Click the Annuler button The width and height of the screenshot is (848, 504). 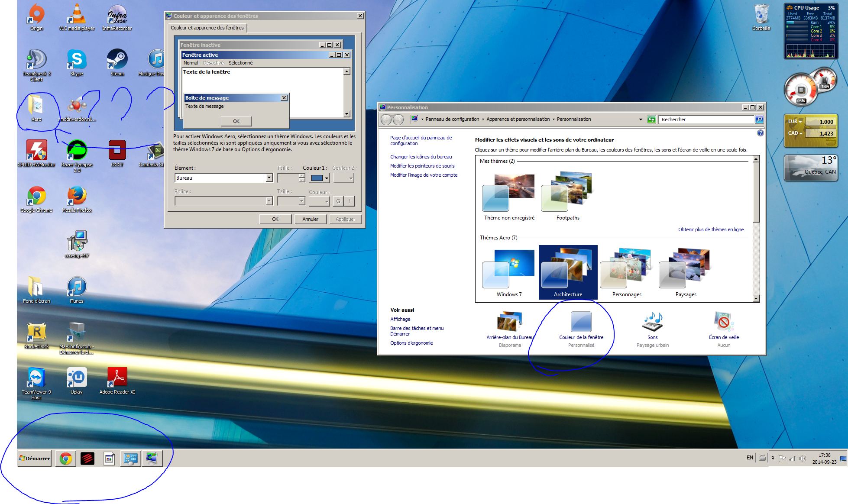(310, 219)
